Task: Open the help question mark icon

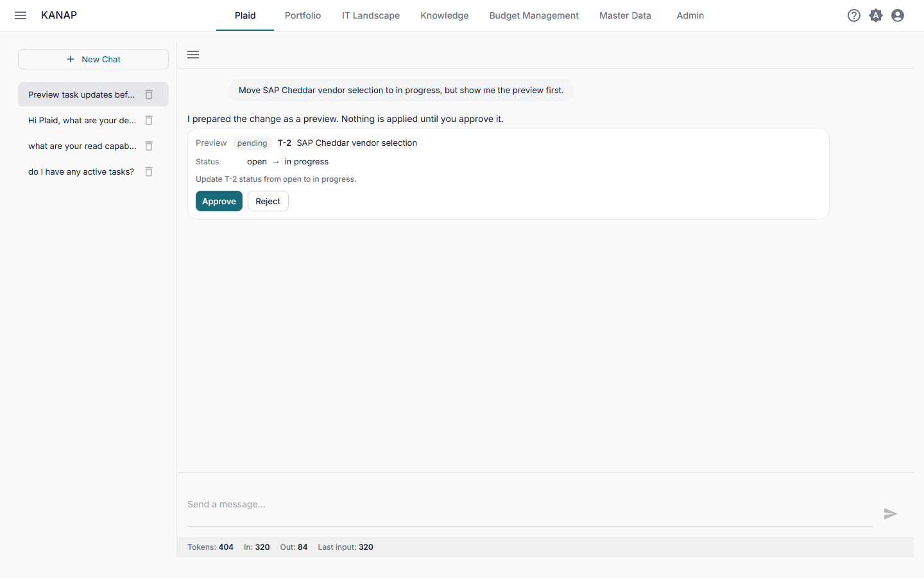Action: (854, 15)
